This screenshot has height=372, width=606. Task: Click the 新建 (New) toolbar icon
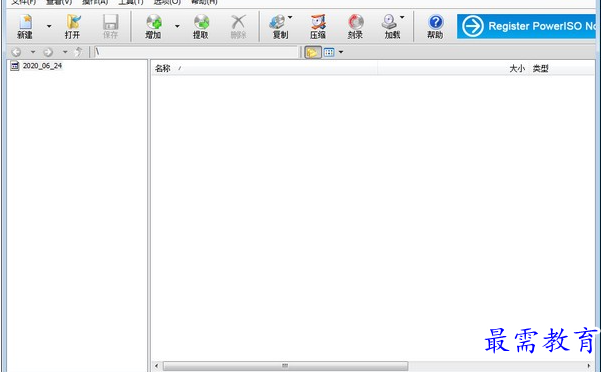[25, 26]
